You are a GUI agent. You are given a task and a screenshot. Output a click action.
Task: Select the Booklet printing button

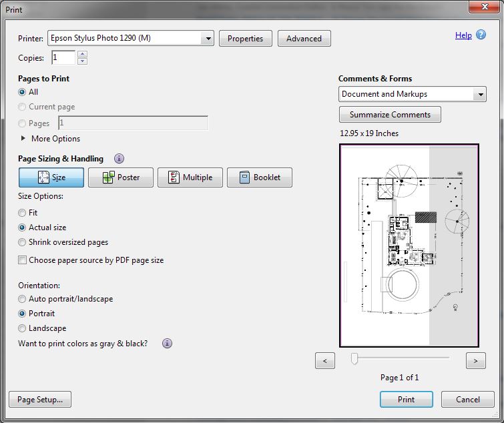260,177
